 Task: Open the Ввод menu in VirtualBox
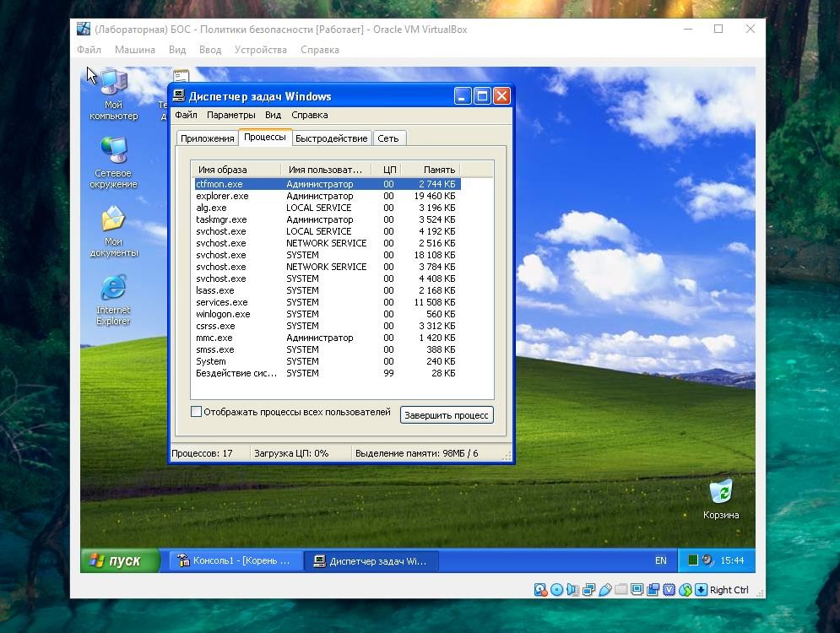[x=210, y=50]
